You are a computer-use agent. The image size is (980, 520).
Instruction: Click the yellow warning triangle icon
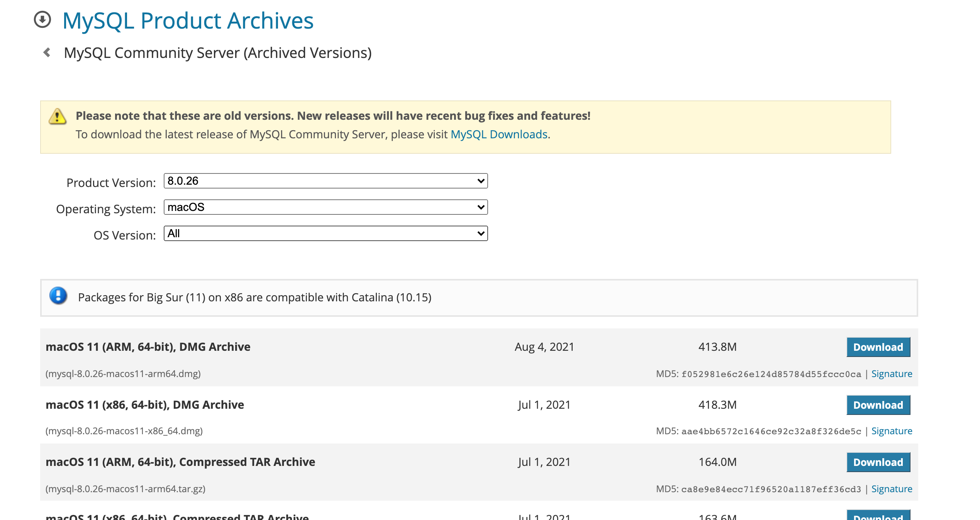58,116
